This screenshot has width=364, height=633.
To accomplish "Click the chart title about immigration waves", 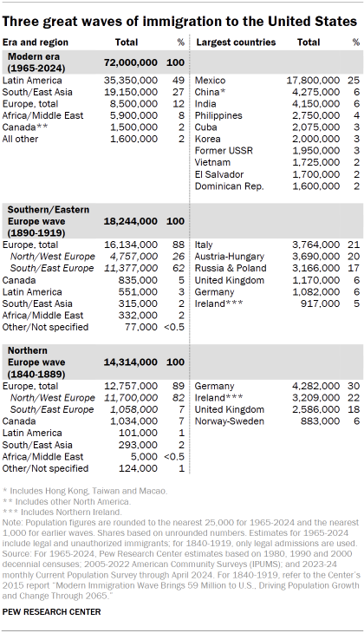I will [179, 22].
